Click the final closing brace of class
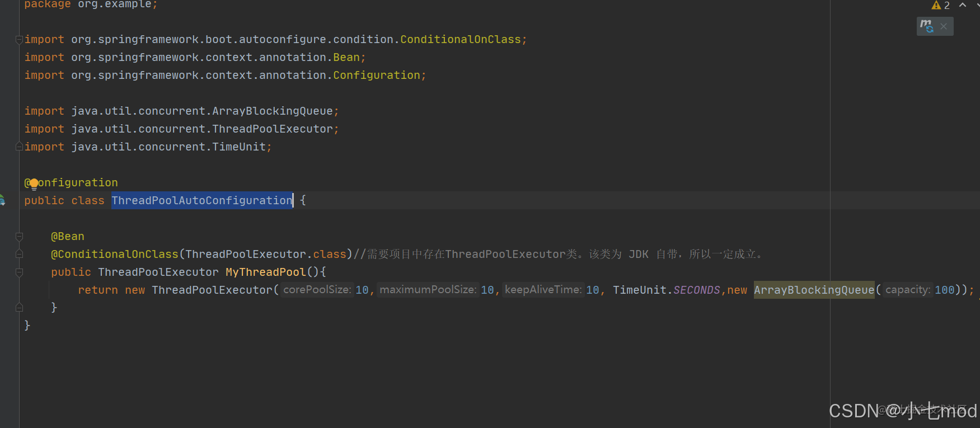 tap(27, 325)
